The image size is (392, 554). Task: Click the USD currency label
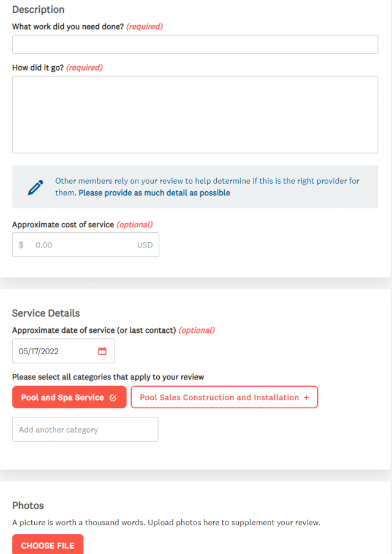click(145, 245)
